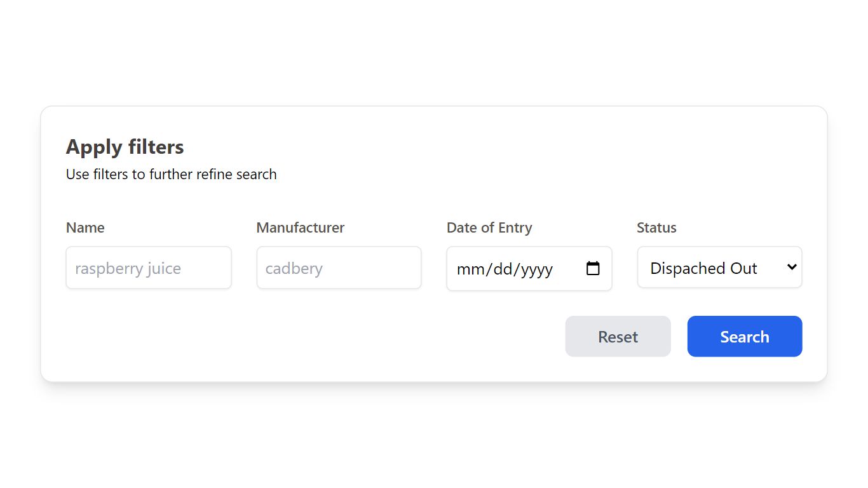The width and height of the screenshot is (868, 488).
Task: Click Reset to clear the filters
Action: [617, 336]
